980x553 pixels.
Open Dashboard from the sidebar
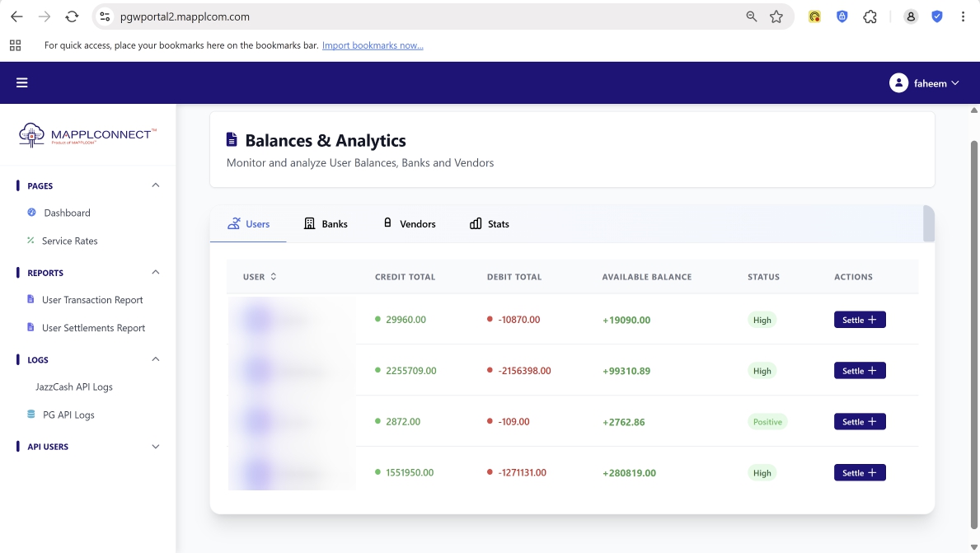click(67, 213)
